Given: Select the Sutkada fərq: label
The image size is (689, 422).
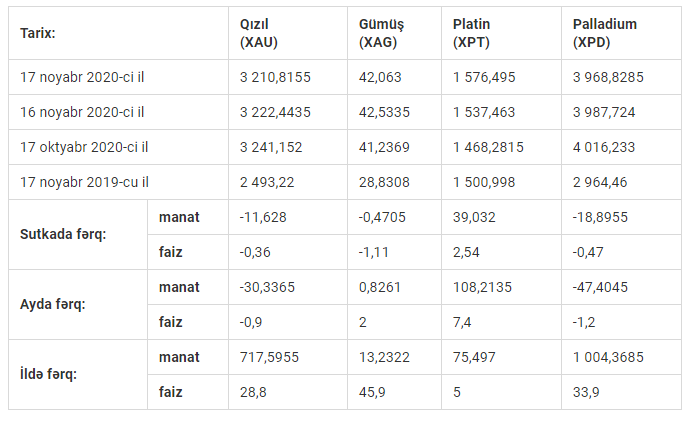Looking at the screenshot, I should 63,234.
